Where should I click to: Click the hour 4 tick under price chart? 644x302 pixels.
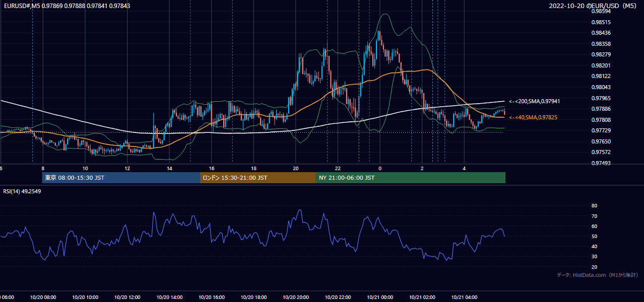point(465,168)
